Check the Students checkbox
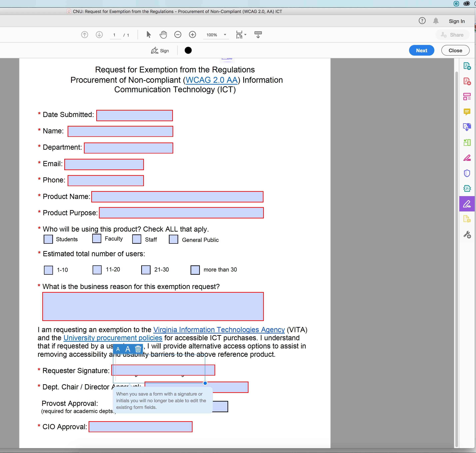The image size is (476, 453). point(48,239)
